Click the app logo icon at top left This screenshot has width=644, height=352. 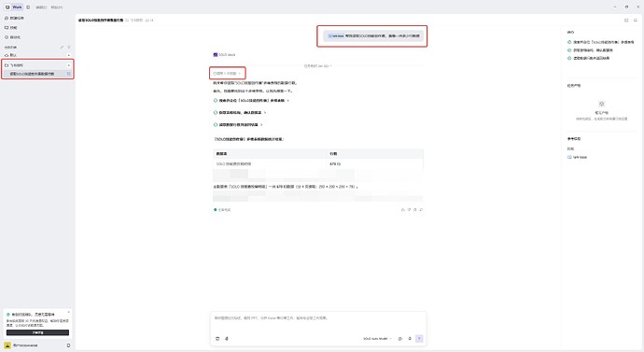7,7
